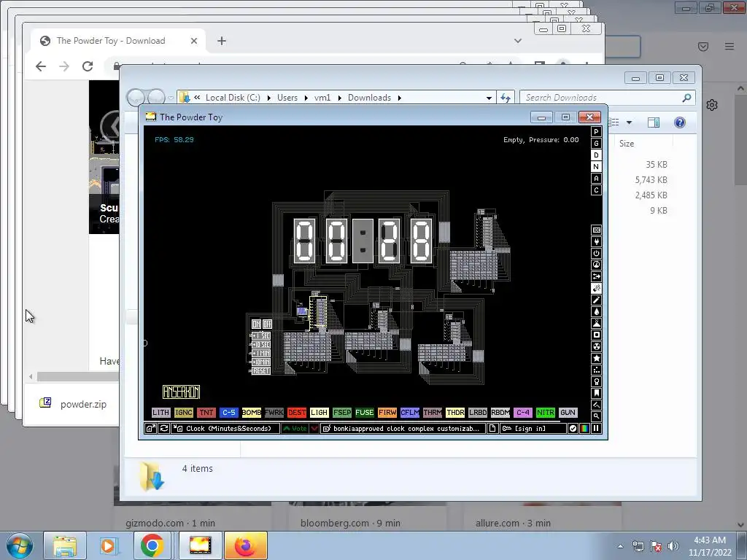Open a new tab in Chrome
This screenshot has height=560, width=747.
click(x=222, y=41)
